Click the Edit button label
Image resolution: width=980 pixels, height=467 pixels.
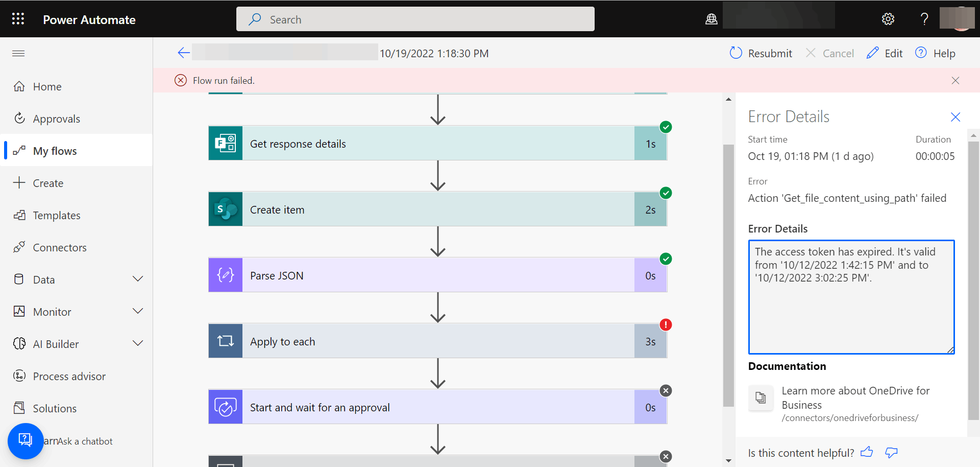click(893, 53)
